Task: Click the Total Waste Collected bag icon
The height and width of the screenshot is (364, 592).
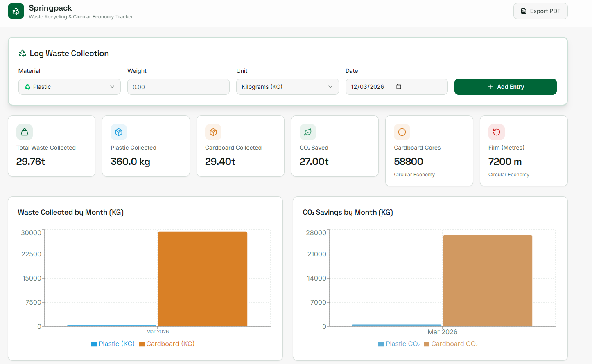Action: coord(25,132)
